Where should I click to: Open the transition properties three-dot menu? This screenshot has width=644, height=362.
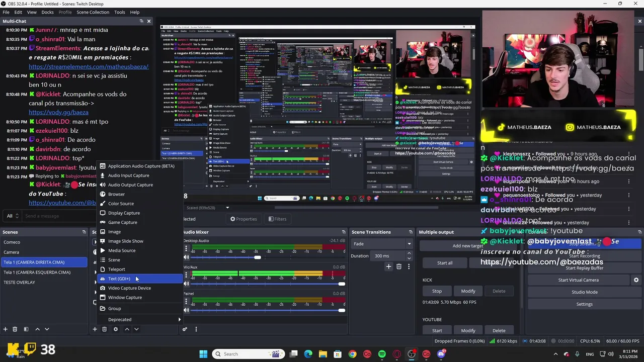point(409,266)
